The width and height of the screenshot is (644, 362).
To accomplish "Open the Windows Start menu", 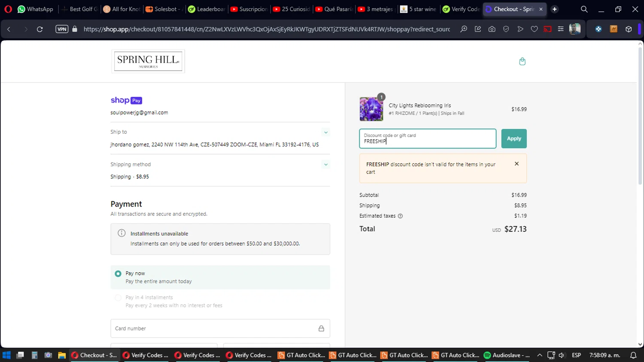I will coord(6,355).
